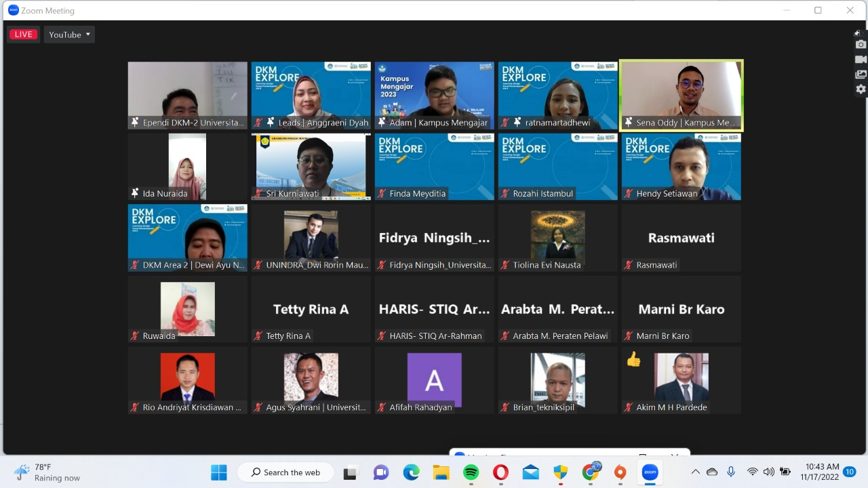Click muted mic icon beside Tetty Rina A label
The width and height of the screenshot is (868, 488).
click(x=258, y=336)
